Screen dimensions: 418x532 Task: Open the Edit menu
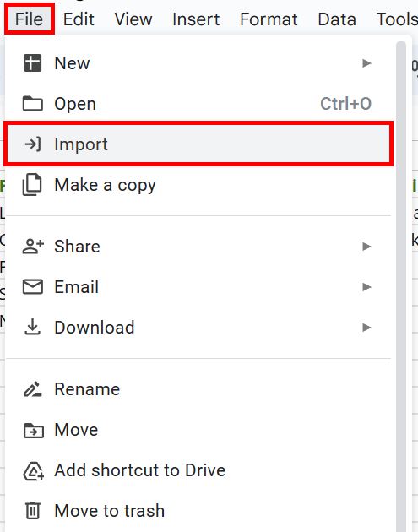tap(79, 19)
